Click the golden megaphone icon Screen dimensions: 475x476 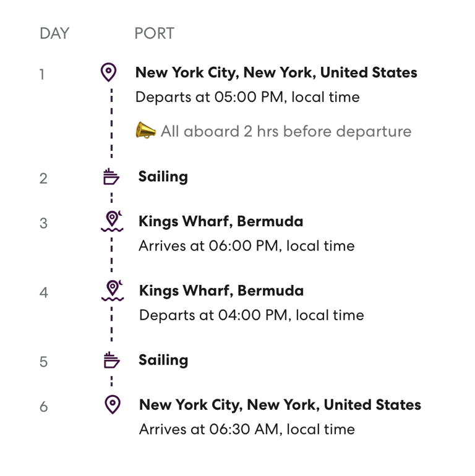coord(145,130)
